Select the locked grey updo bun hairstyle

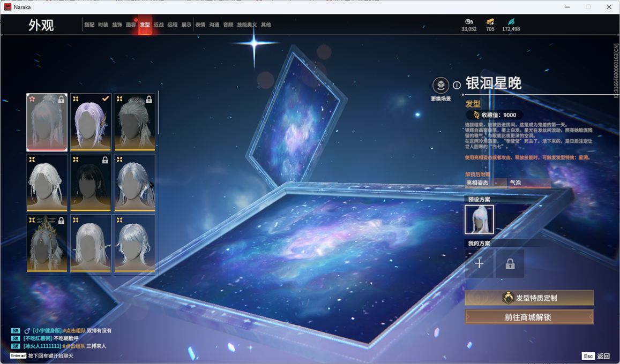(135, 123)
